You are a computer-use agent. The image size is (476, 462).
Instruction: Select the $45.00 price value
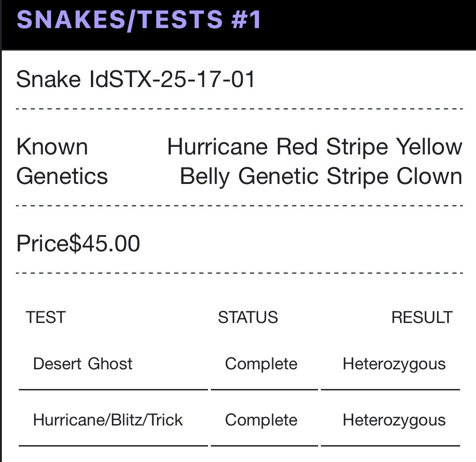point(104,244)
